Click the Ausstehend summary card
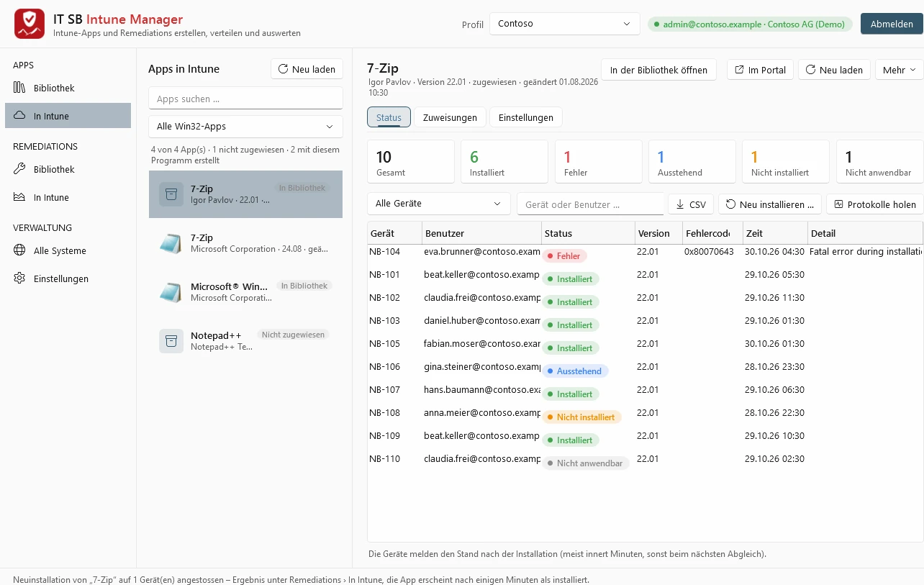 692,161
